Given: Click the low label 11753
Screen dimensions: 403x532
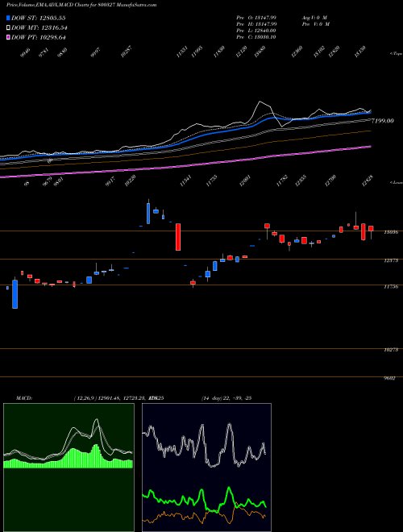Looking at the screenshot, I should click(x=212, y=181).
